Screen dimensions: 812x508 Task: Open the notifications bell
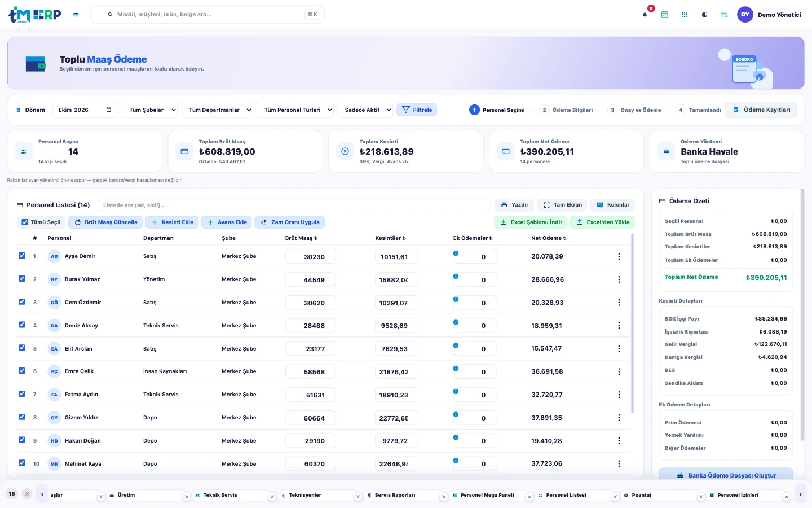645,15
